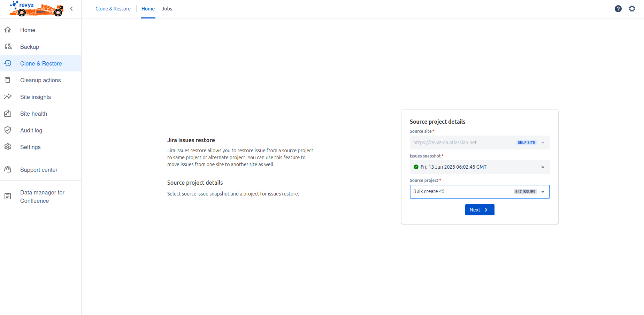Open Cleanup actions trash icon

(8, 80)
